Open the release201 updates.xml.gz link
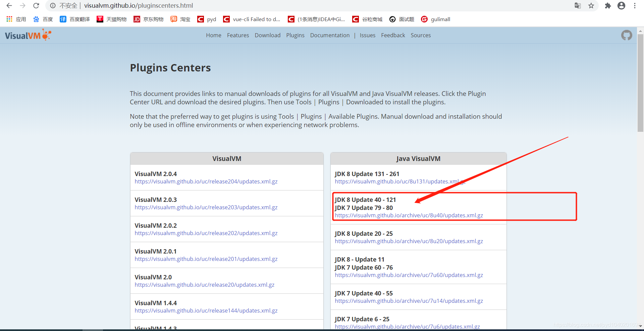644x331 pixels. 206,259
